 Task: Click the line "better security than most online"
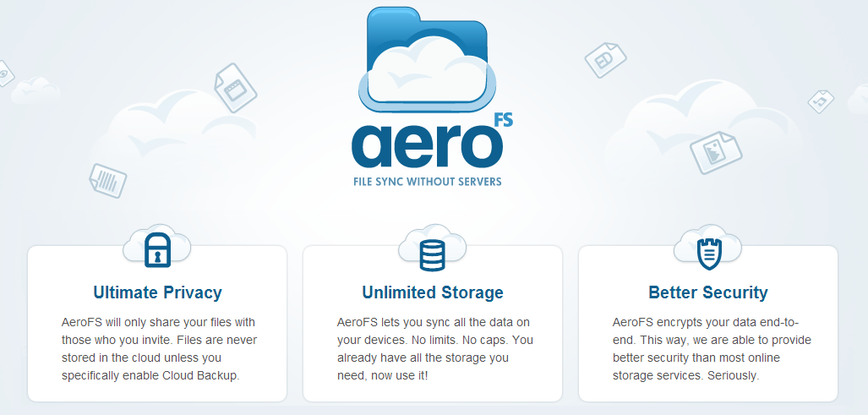coord(696,358)
